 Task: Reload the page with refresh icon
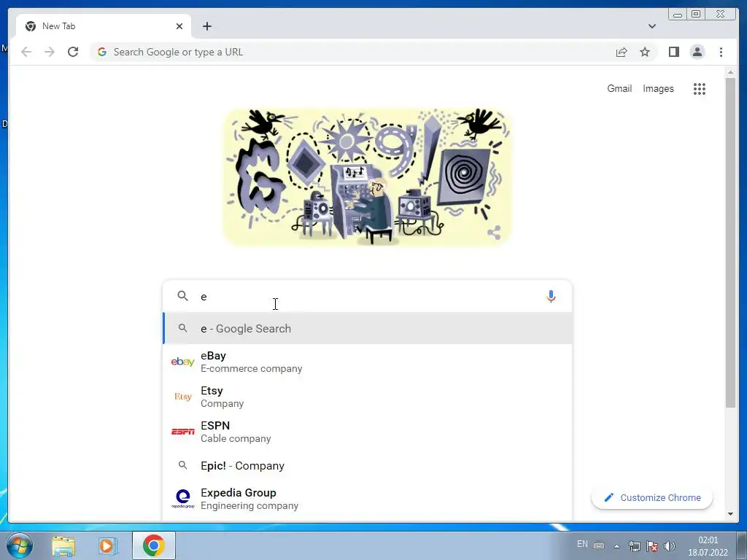73,52
